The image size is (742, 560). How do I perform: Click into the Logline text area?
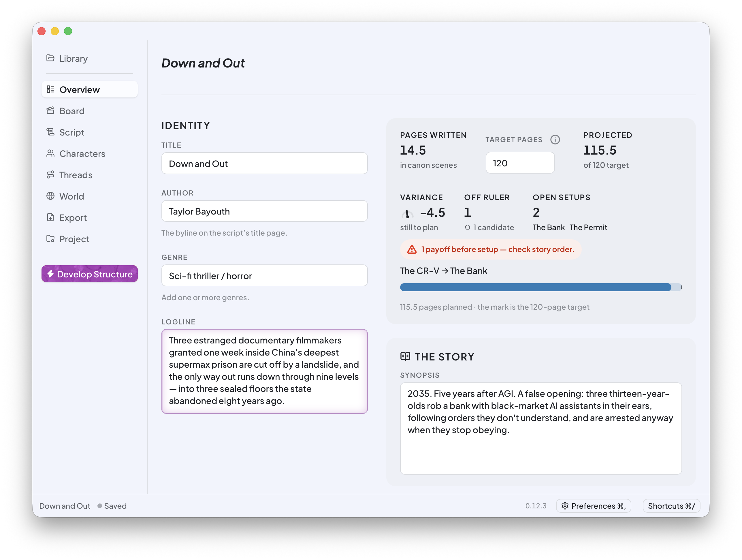[264, 371]
